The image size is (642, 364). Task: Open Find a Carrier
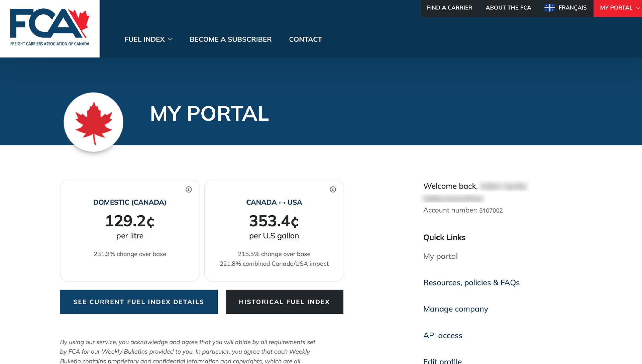449,8
